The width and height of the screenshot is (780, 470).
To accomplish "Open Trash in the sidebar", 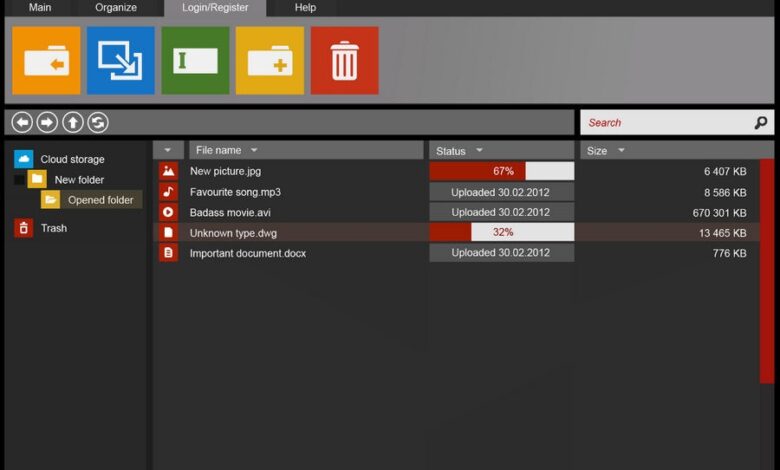I will tap(54, 228).
